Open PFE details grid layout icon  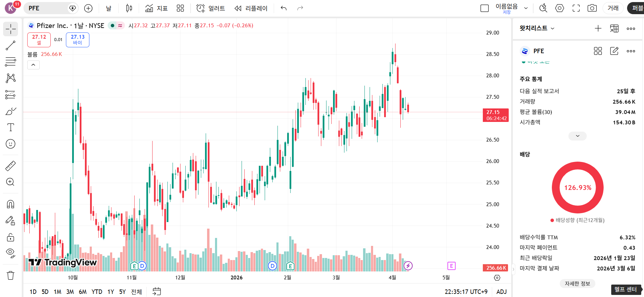click(x=598, y=51)
